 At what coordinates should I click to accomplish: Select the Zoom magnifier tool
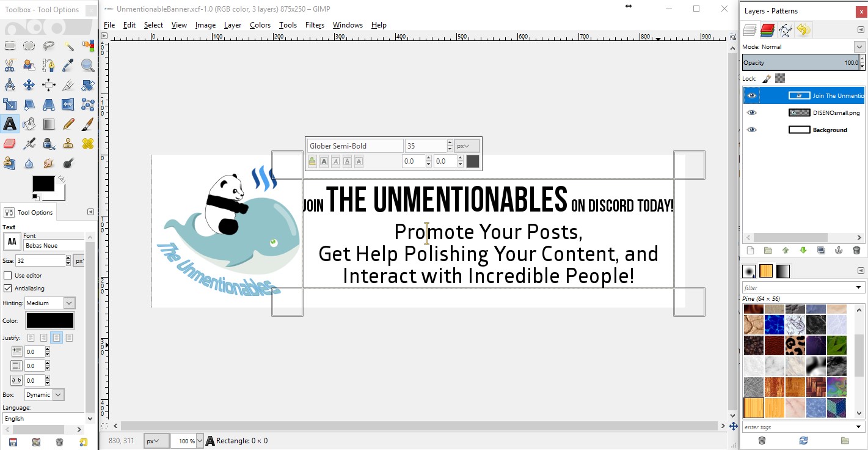87,65
